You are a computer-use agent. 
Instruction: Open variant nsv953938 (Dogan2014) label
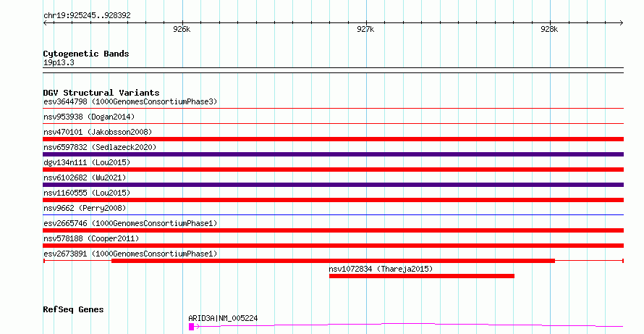[x=89, y=117]
